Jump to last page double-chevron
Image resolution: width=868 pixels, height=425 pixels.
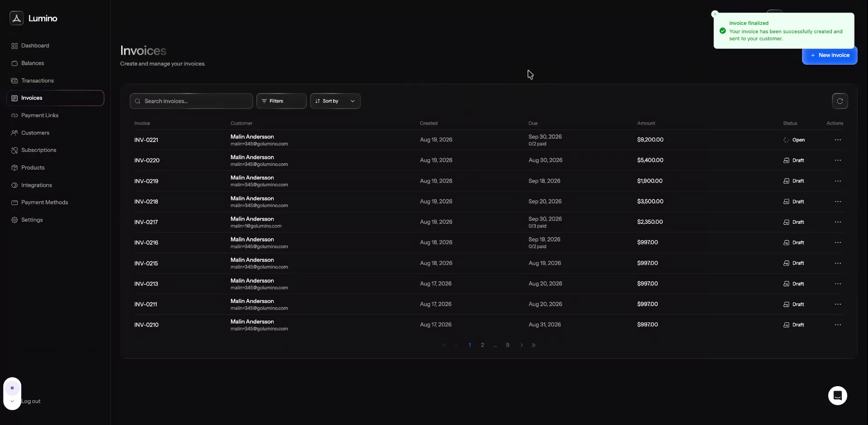[x=533, y=345]
